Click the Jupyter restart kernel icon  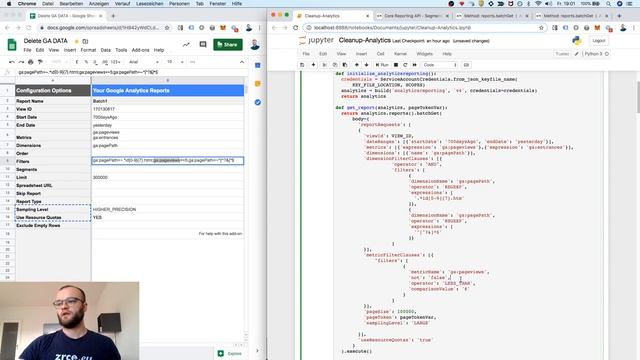[405, 65]
